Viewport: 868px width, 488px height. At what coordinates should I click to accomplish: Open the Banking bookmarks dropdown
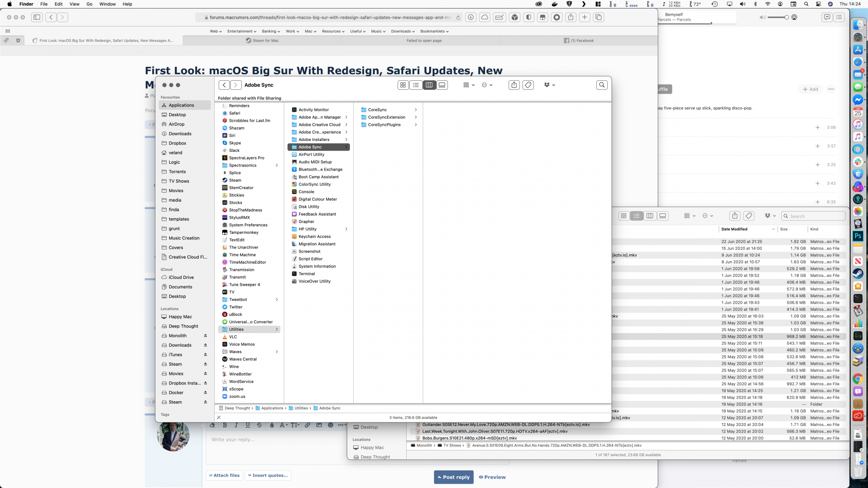tap(271, 31)
